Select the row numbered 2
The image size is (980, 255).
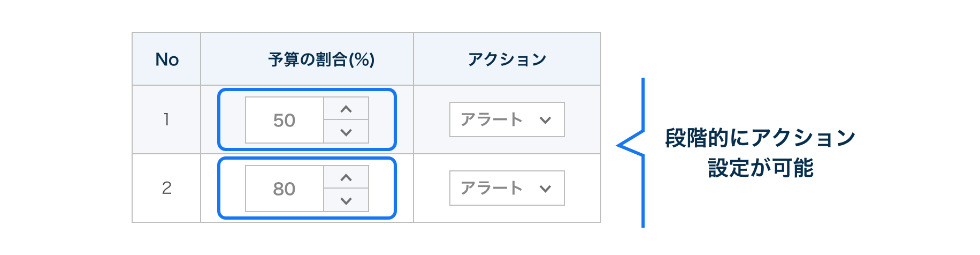tap(166, 188)
